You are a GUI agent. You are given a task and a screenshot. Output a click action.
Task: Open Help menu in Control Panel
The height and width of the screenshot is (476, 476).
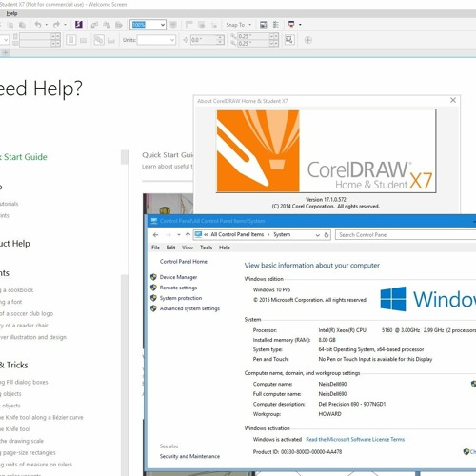point(225,248)
